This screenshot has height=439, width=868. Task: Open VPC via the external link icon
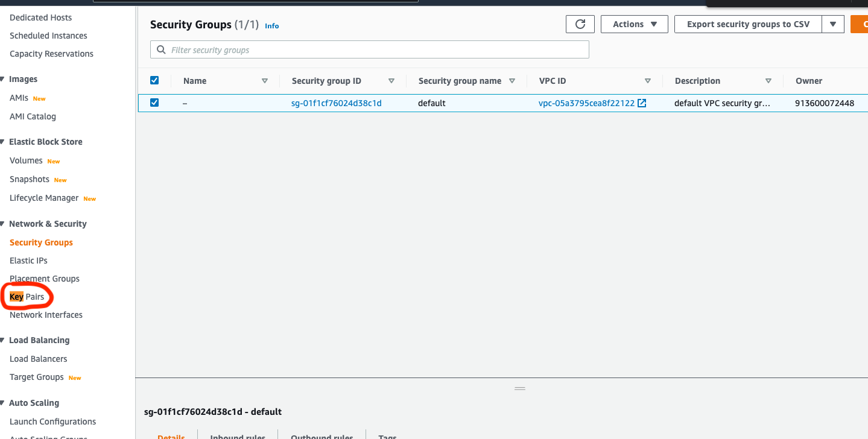tap(642, 103)
